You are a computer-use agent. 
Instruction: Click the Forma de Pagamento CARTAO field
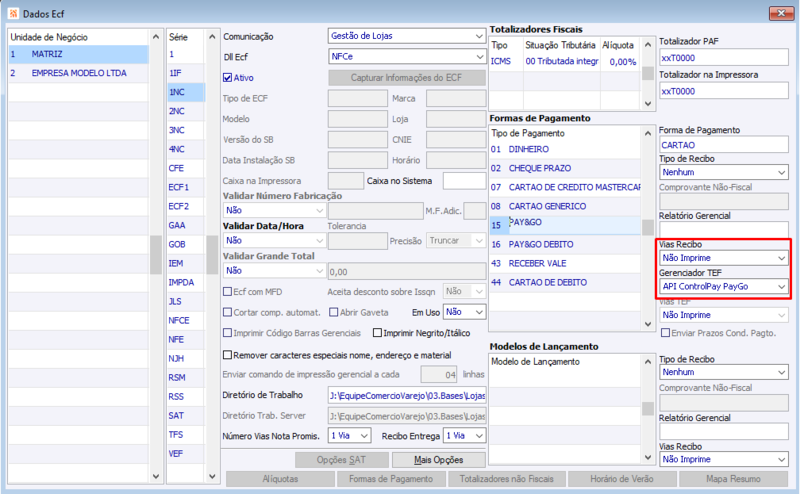723,145
